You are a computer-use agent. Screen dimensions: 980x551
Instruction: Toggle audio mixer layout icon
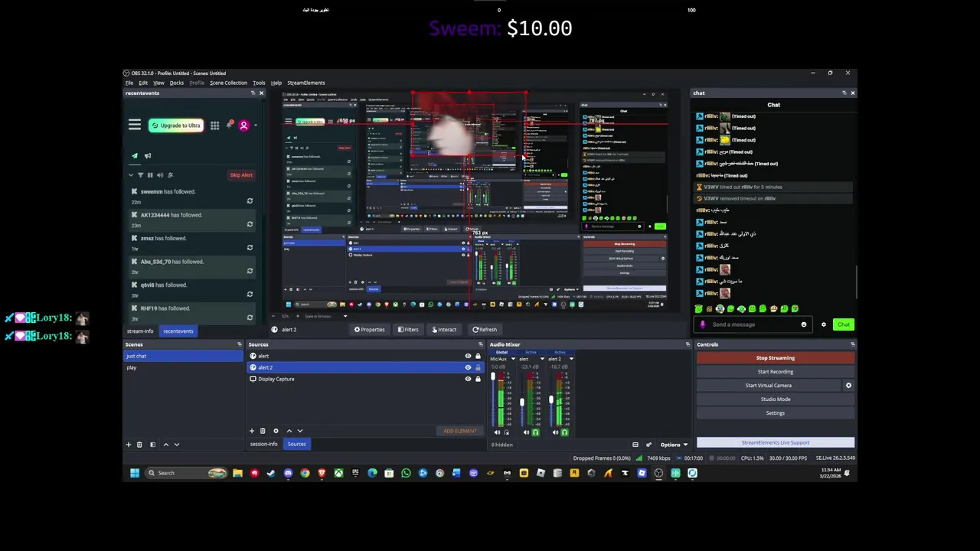click(x=635, y=445)
